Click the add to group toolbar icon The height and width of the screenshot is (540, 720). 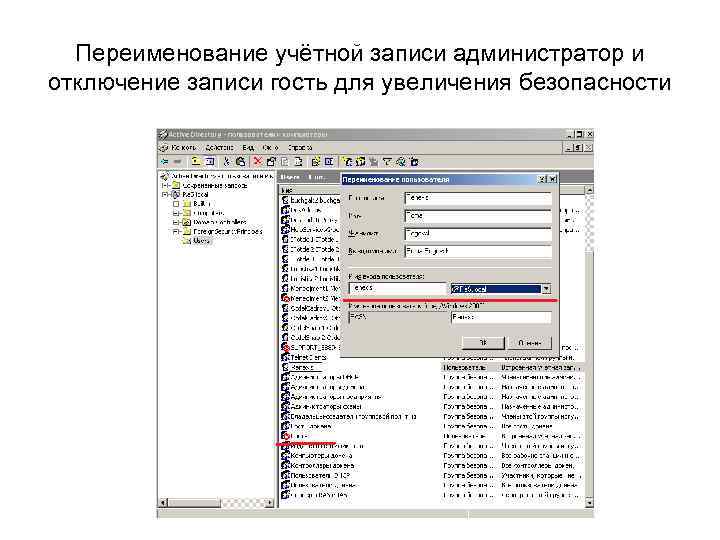[414, 162]
